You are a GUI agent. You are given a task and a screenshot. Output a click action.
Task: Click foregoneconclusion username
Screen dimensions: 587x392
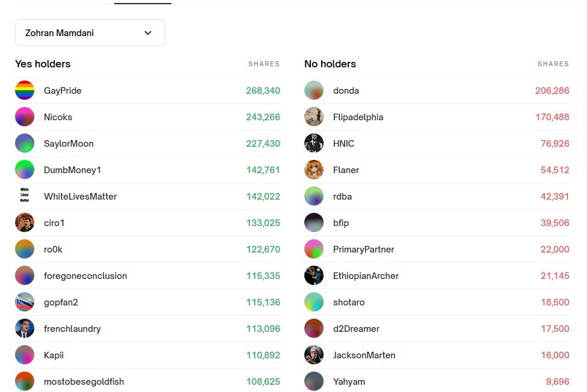coord(85,276)
